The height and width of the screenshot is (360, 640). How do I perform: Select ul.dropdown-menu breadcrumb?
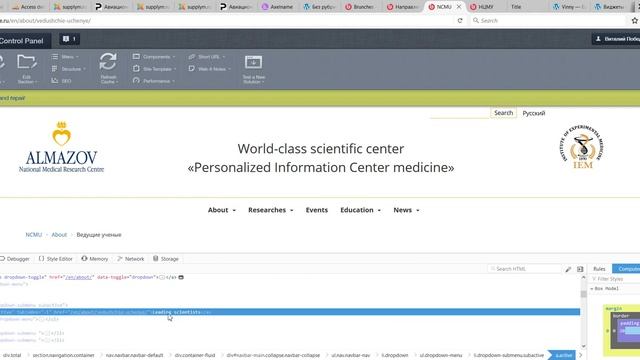[x=441, y=355]
